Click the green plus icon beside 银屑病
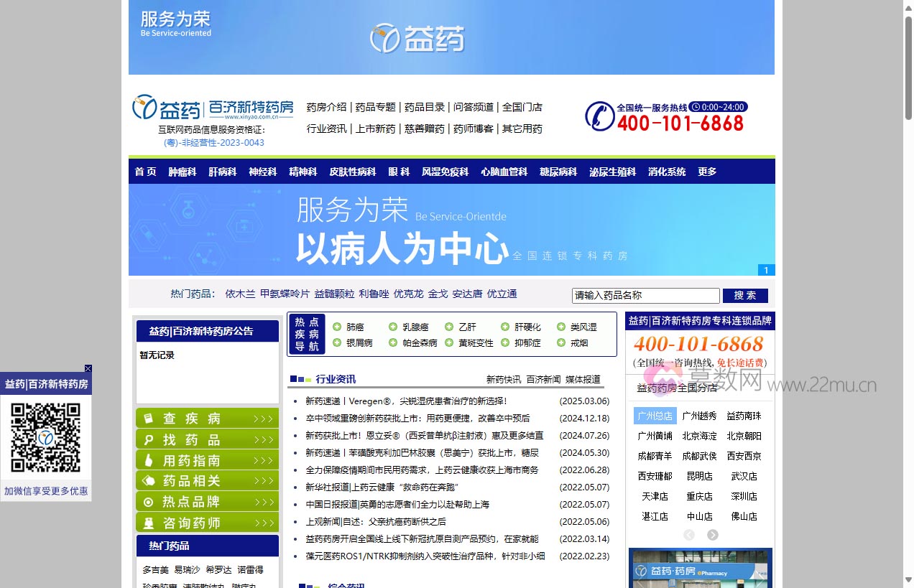 (x=337, y=342)
